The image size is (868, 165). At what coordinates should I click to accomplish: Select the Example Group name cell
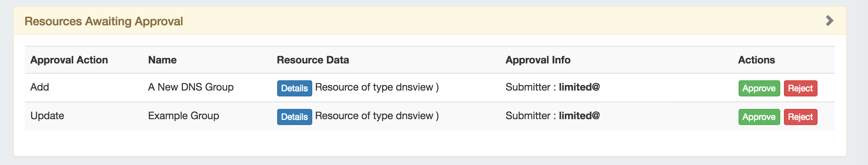pyautogui.click(x=184, y=116)
